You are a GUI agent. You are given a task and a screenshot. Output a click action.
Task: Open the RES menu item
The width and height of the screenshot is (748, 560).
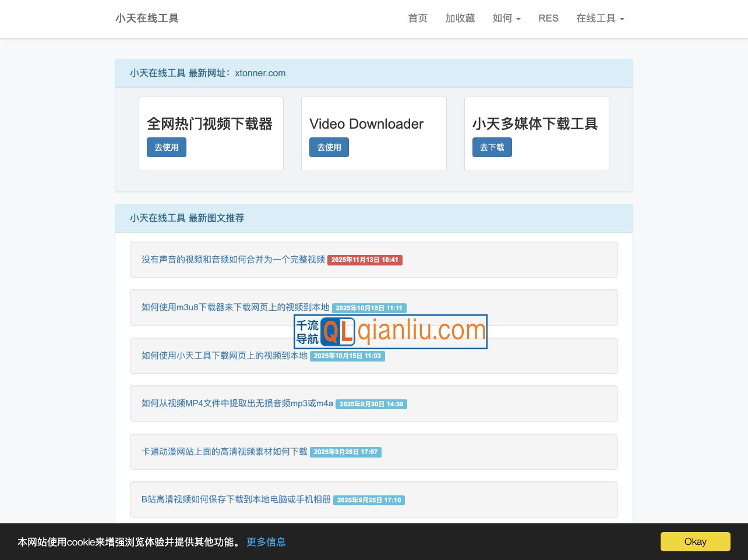click(x=548, y=18)
